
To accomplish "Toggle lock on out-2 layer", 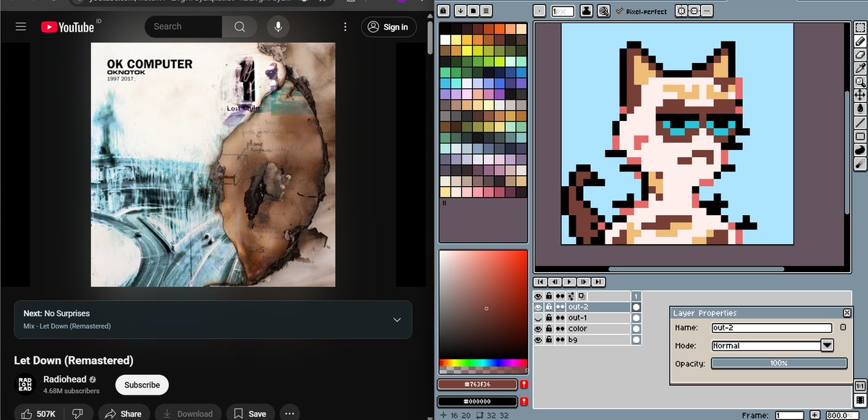I will (x=549, y=307).
